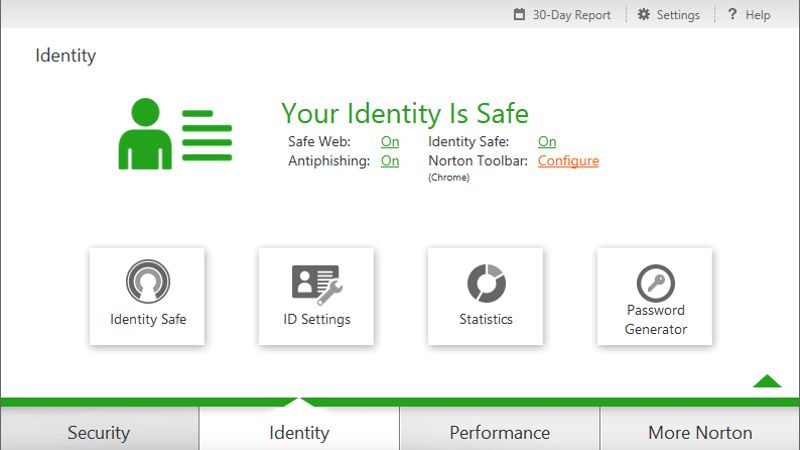Viewport: 800px width, 450px height.
Task: Click the Settings gear icon
Action: (x=643, y=14)
